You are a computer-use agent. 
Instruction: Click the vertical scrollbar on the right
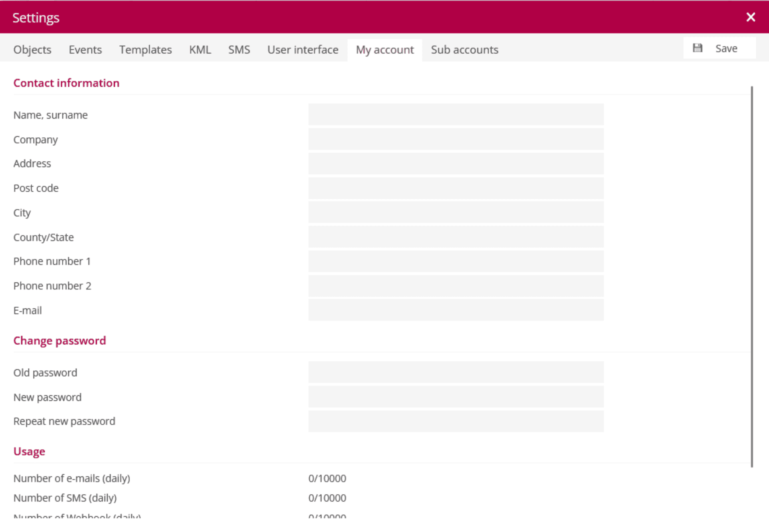coord(752,276)
